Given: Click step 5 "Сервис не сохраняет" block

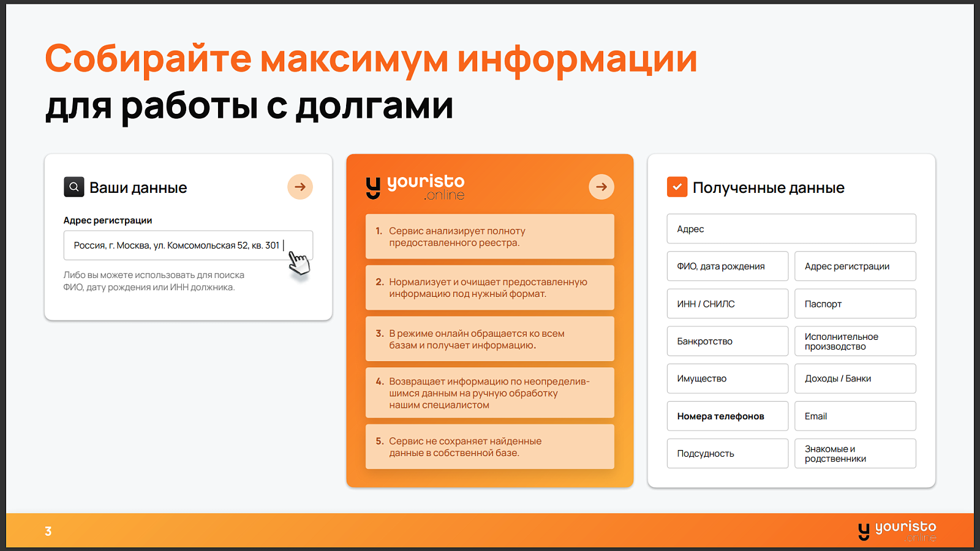Looking at the screenshot, I should (490, 447).
